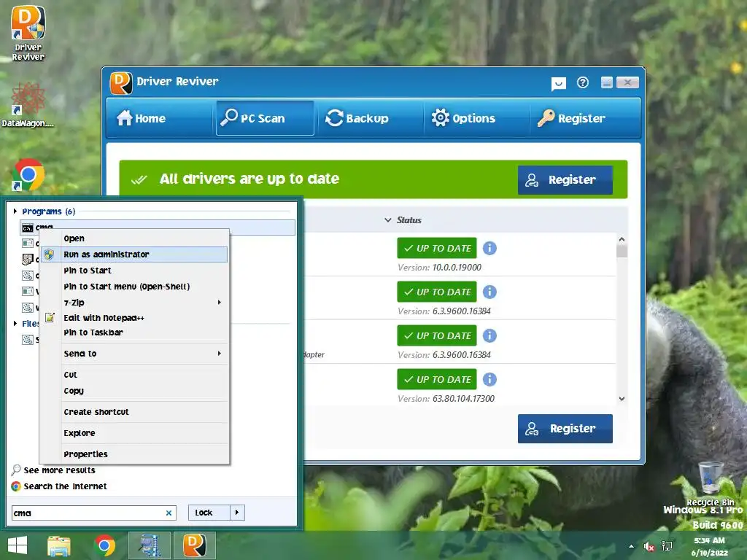Select Copy from the context menu
The height and width of the screenshot is (560, 747).
coord(134,391)
